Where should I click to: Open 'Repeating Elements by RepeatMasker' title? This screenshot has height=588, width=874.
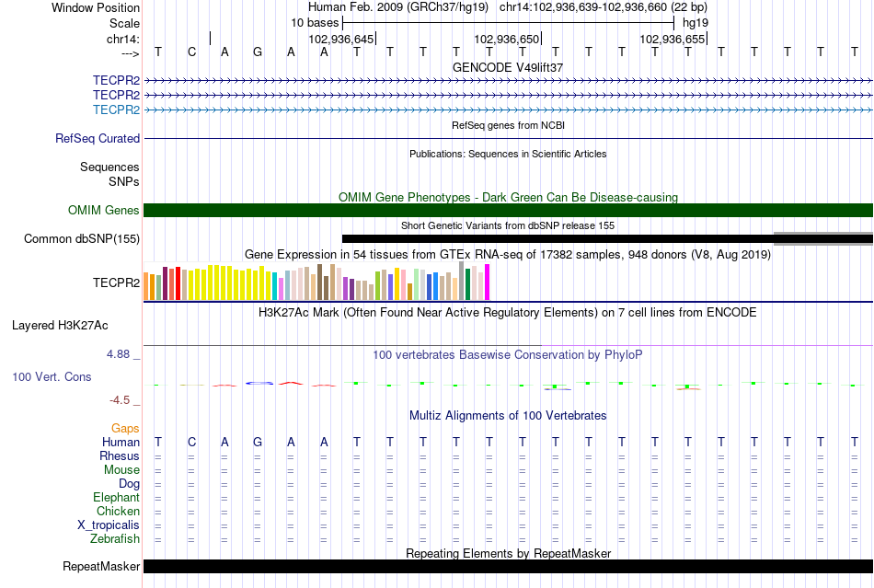(x=508, y=553)
